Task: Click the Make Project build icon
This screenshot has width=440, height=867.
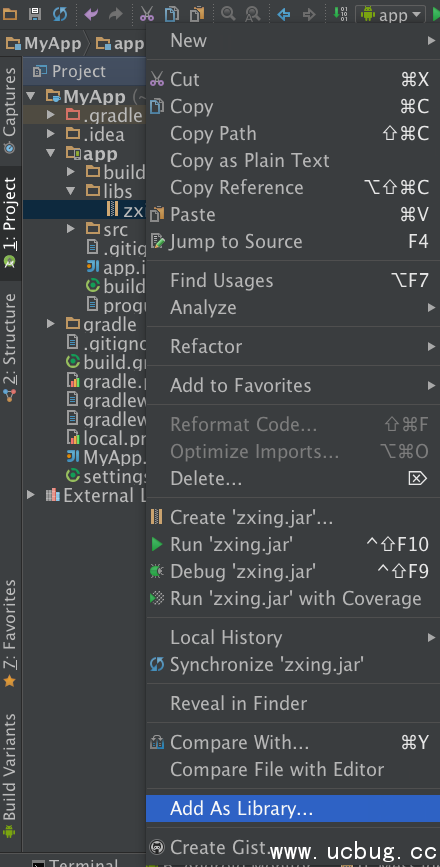Action: coord(340,14)
